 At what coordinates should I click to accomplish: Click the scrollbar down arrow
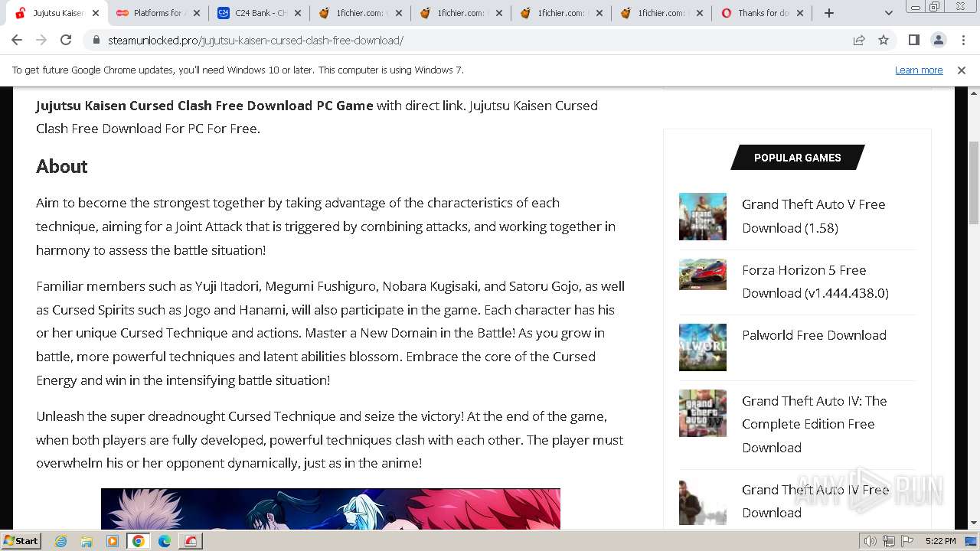click(x=974, y=523)
